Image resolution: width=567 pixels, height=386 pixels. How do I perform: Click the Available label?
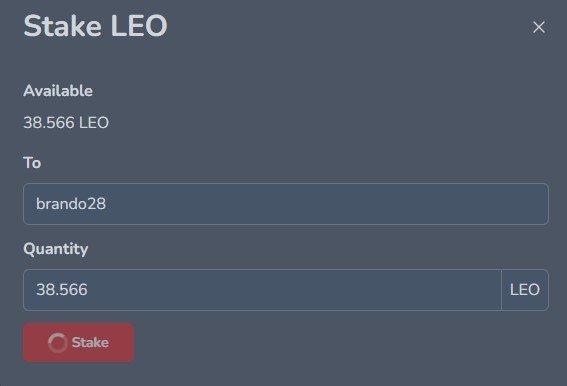point(58,91)
